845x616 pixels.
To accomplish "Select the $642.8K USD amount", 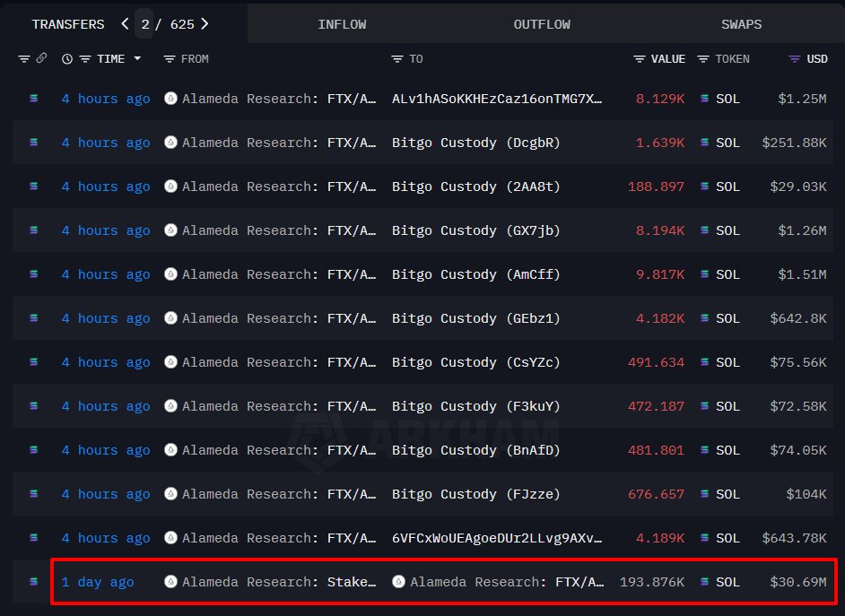I will tap(798, 319).
